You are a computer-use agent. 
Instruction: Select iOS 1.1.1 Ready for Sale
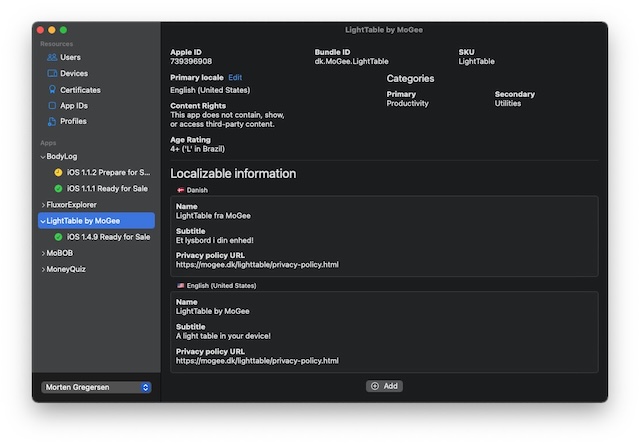click(107, 189)
